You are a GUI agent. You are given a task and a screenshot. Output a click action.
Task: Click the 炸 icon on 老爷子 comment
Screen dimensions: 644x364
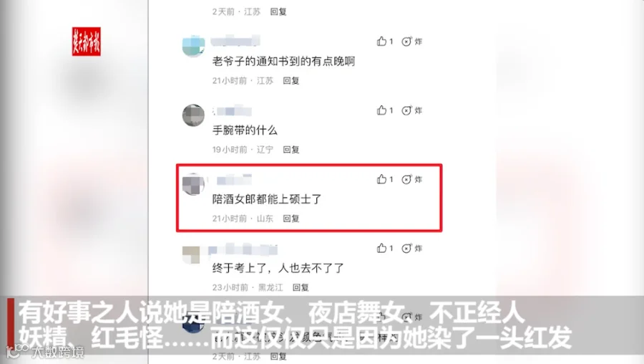(412, 42)
